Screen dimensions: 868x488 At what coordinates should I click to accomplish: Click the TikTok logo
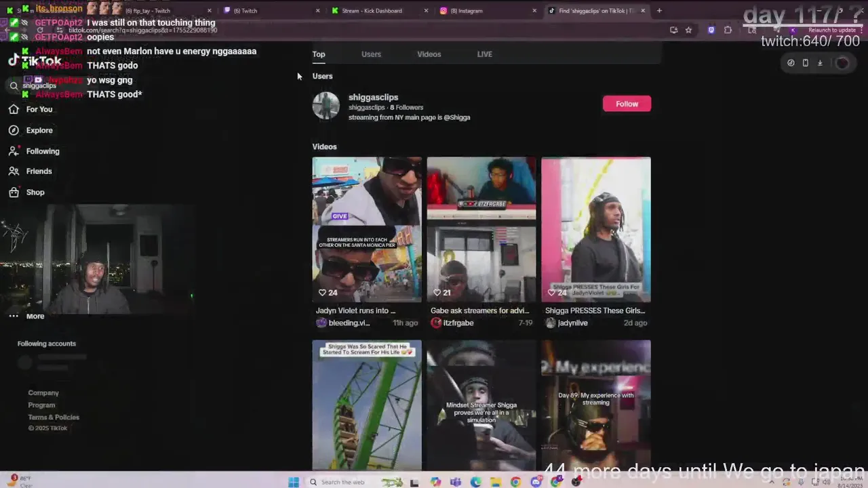click(34, 60)
